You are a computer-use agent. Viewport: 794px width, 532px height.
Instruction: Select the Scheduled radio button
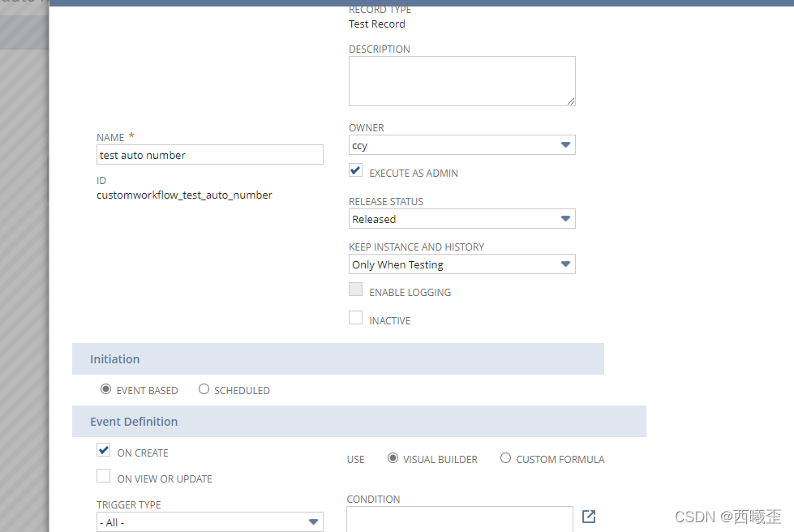click(204, 389)
